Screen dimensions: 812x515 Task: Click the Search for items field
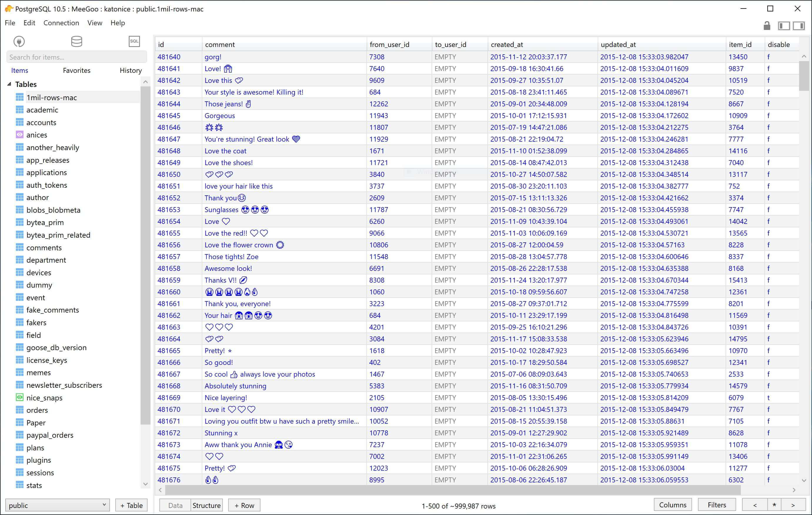[76, 57]
